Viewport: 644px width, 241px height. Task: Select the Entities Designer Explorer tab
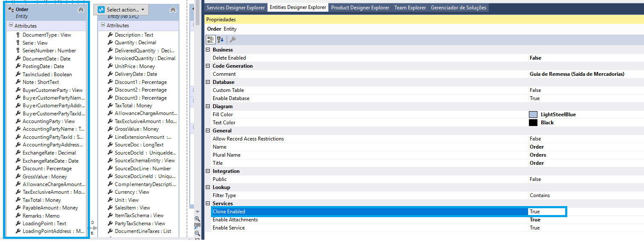point(298,8)
